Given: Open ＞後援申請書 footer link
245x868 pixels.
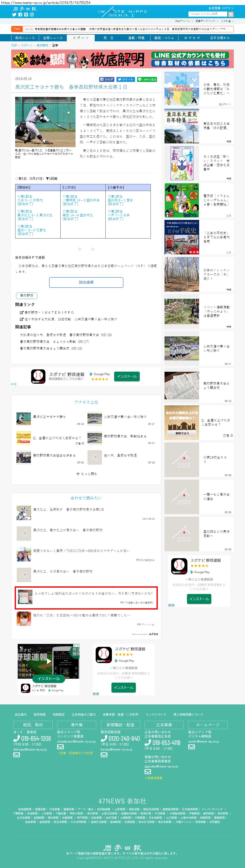Looking at the screenshot, I should pyautogui.click(x=154, y=778).
